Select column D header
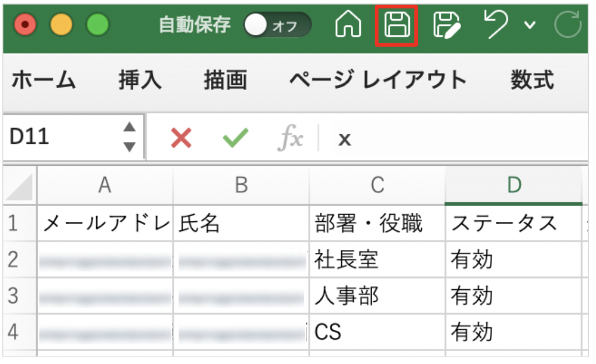This screenshot has width=596, height=364. point(513,185)
